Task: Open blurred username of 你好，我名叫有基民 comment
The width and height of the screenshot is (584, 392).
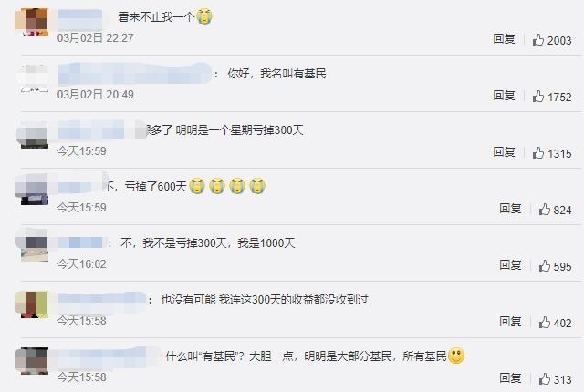Action: (135, 74)
